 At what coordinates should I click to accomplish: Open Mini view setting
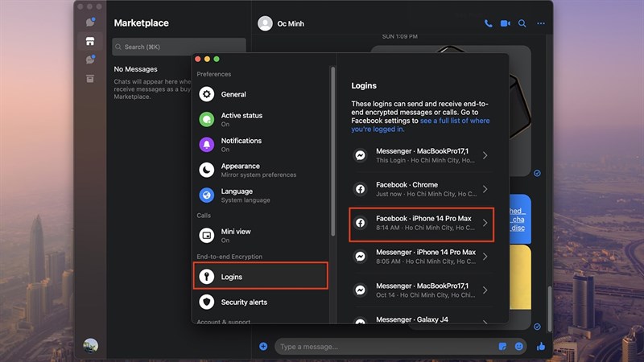pyautogui.click(x=235, y=235)
